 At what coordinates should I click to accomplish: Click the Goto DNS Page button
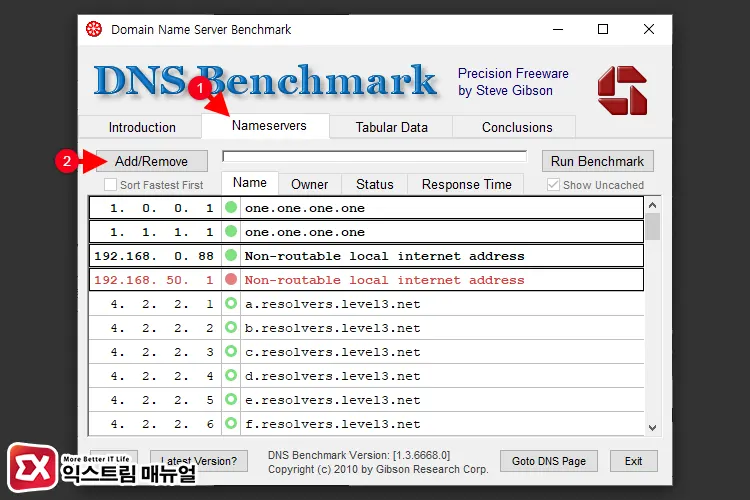(x=549, y=461)
